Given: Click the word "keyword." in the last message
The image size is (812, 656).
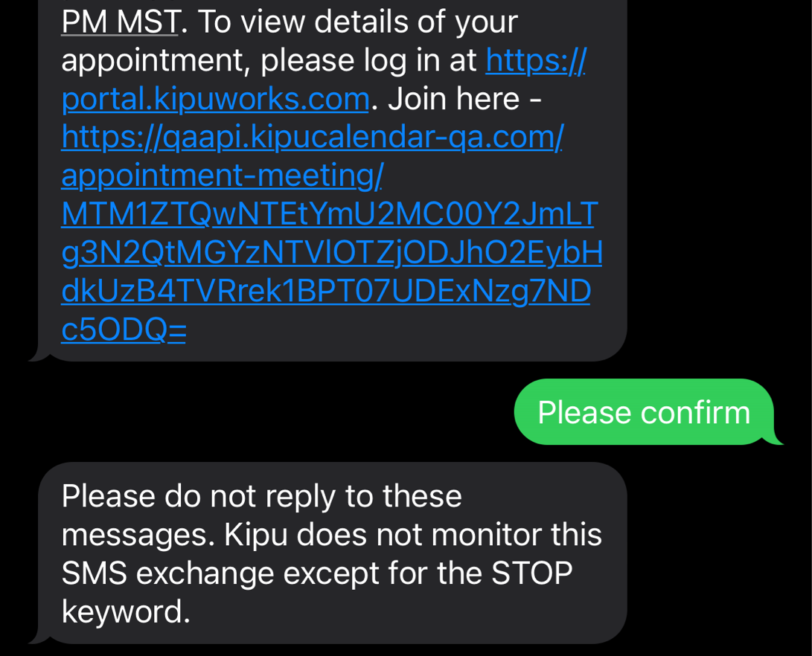Looking at the screenshot, I should pyautogui.click(x=126, y=612).
